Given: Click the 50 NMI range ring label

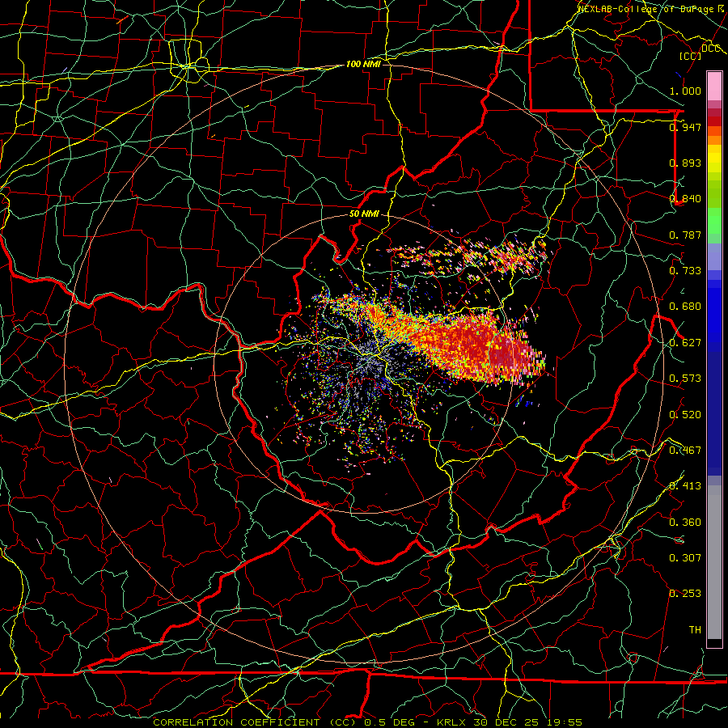Looking at the screenshot, I should [364, 214].
